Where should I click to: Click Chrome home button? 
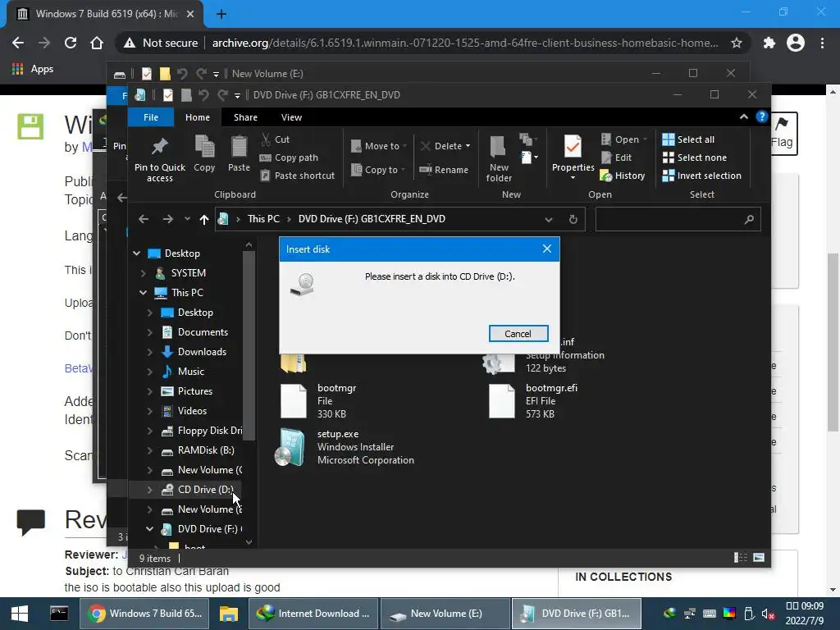coord(97,43)
